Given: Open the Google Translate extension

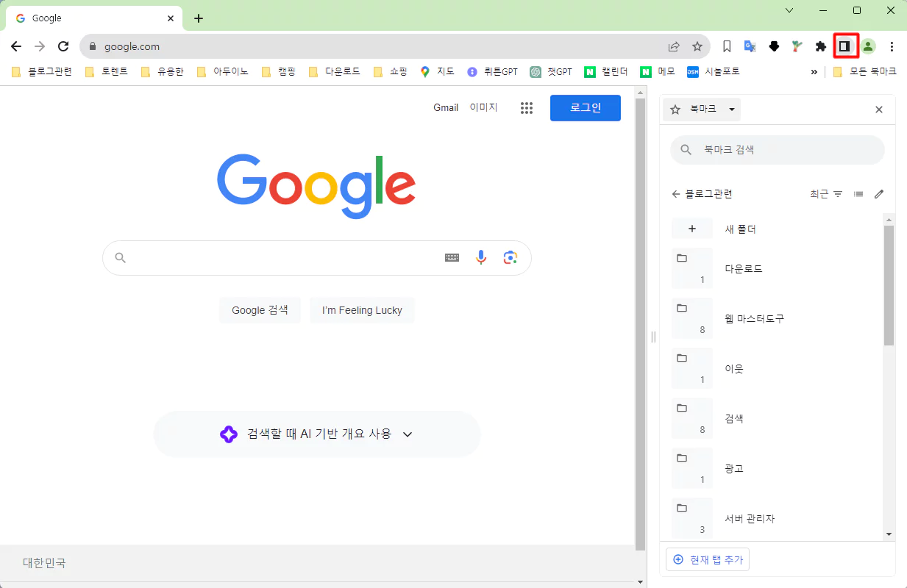Looking at the screenshot, I should point(750,46).
